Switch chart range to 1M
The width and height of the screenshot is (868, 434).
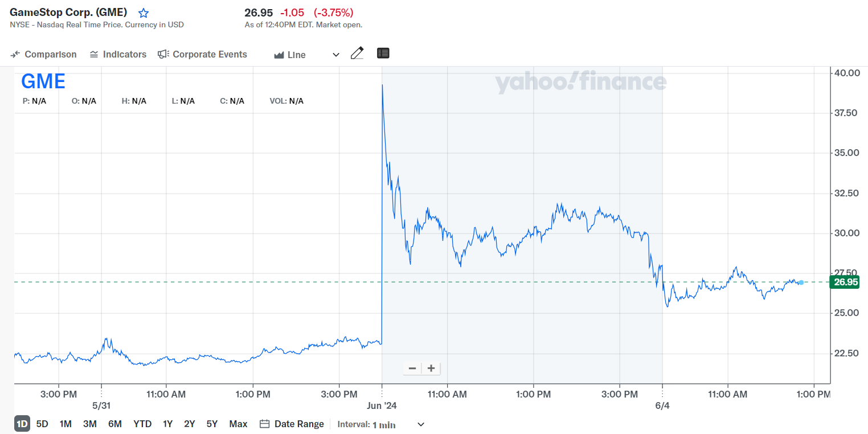click(65, 424)
